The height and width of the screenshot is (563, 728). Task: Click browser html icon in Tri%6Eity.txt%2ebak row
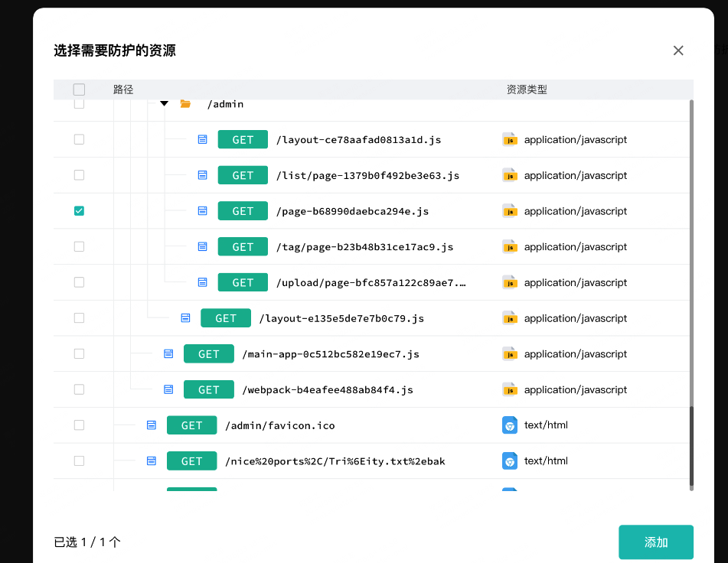click(510, 460)
